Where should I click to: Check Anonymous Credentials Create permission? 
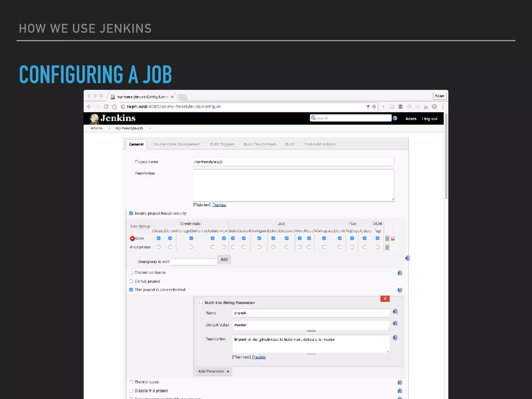[158, 247]
